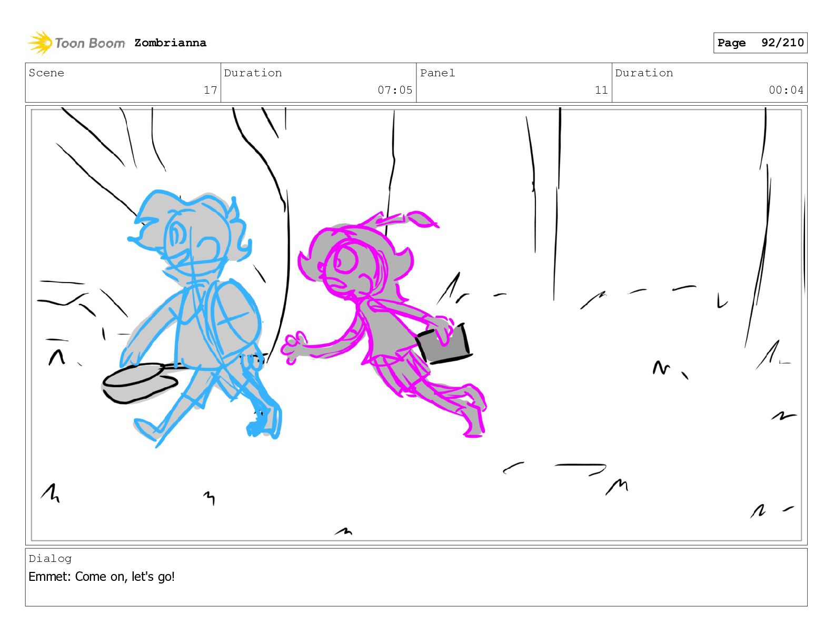Click the scene duration value 07:05
The width and height of the screenshot is (834, 644).
click(395, 90)
